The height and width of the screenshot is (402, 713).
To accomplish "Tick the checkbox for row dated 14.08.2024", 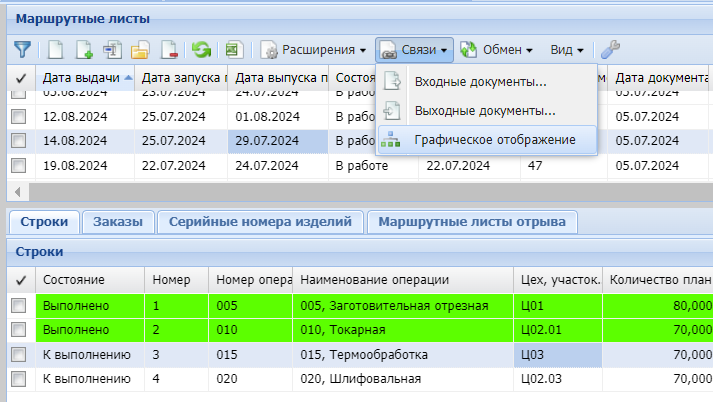I will click(x=19, y=140).
